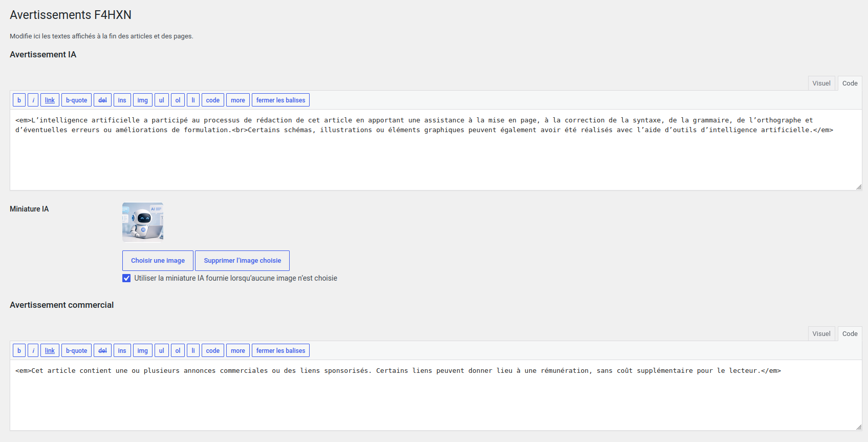This screenshot has width=868, height=442.
Task: Click the img button in Avertissement commercial toolbar
Action: [142, 350]
